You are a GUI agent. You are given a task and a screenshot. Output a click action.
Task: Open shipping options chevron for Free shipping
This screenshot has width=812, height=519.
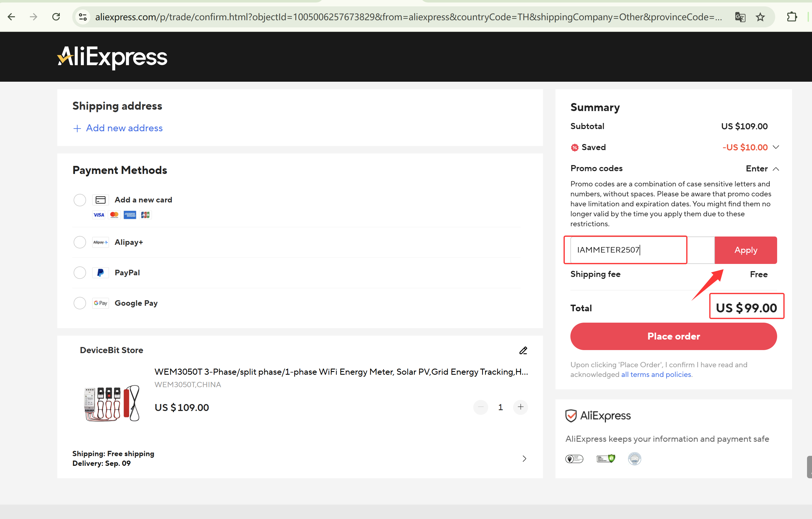pos(524,459)
